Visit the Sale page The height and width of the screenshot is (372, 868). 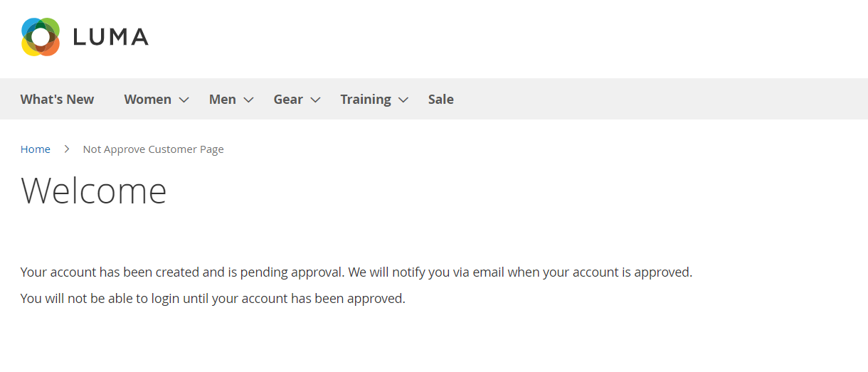click(x=440, y=100)
